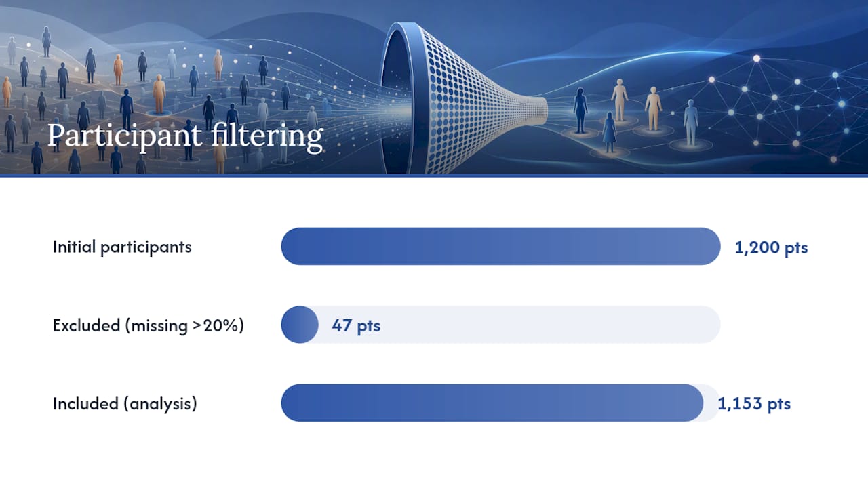Select the 'Initial participants' label

(x=122, y=247)
